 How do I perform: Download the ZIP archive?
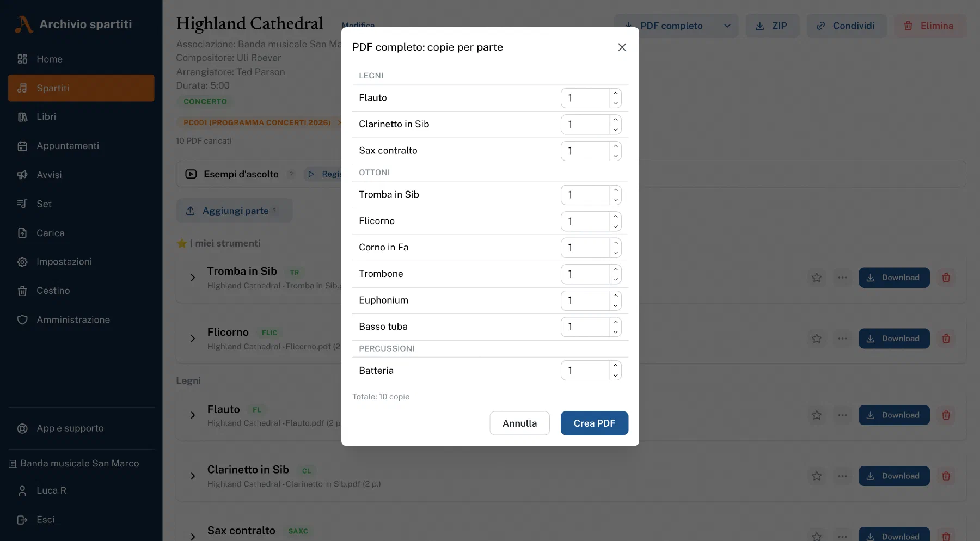click(772, 26)
